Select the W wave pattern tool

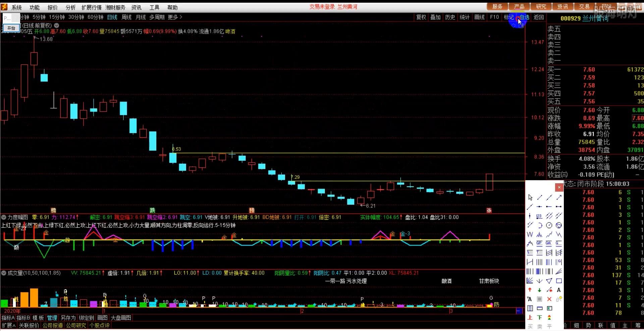(x=530, y=235)
